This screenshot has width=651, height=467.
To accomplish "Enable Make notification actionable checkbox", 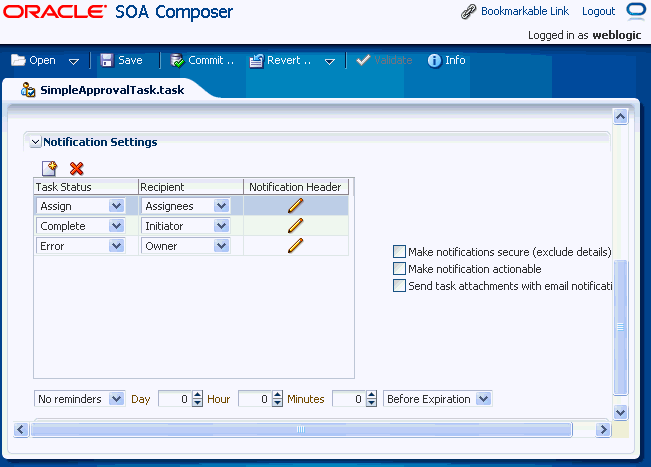I will click(399, 269).
